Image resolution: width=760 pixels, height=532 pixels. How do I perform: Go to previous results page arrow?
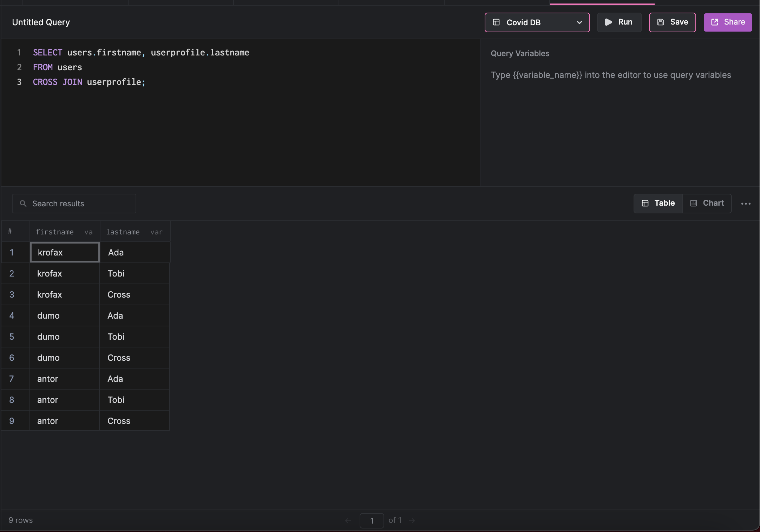[348, 520]
